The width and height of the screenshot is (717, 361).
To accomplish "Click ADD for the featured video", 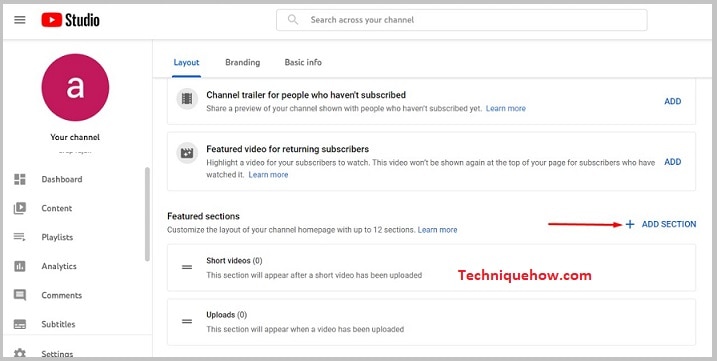I will [x=673, y=162].
